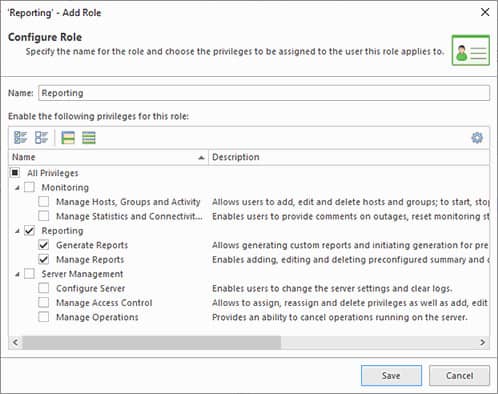Collapse the Monitoring tree group
498x394 pixels.
pyautogui.click(x=17, y=188)
